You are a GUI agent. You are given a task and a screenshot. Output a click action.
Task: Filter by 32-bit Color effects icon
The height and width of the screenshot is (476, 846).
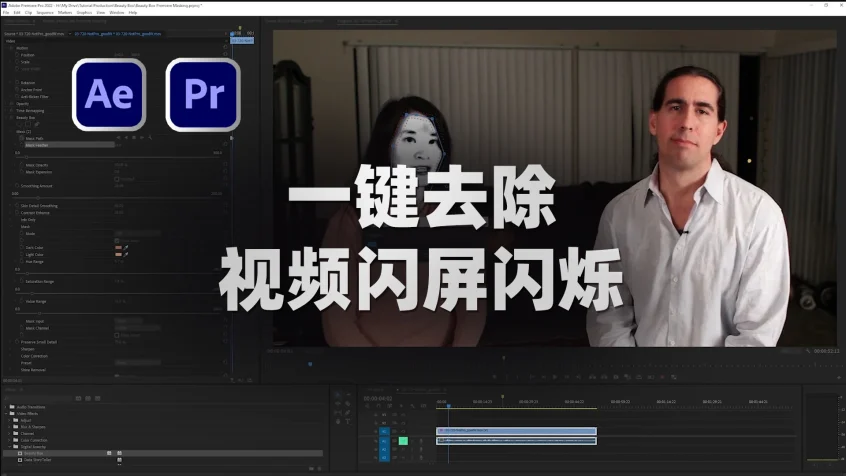(x=88, y=398)
